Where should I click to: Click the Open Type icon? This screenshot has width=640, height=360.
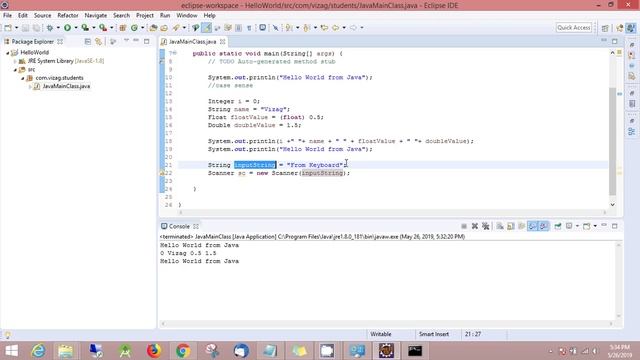(x=153, y=28)
